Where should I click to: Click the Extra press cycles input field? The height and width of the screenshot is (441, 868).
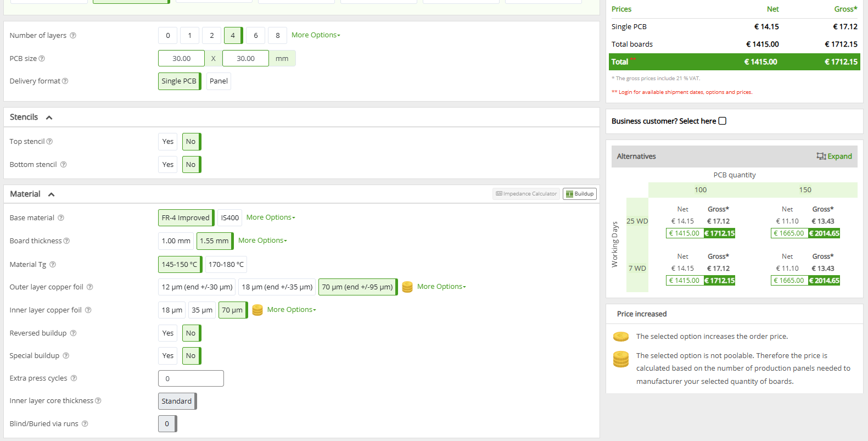coord(191,378)
